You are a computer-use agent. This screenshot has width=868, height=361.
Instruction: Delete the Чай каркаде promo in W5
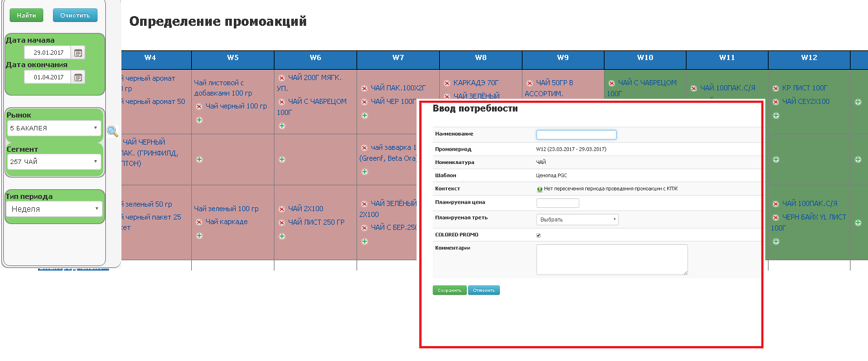pos(199,222)
